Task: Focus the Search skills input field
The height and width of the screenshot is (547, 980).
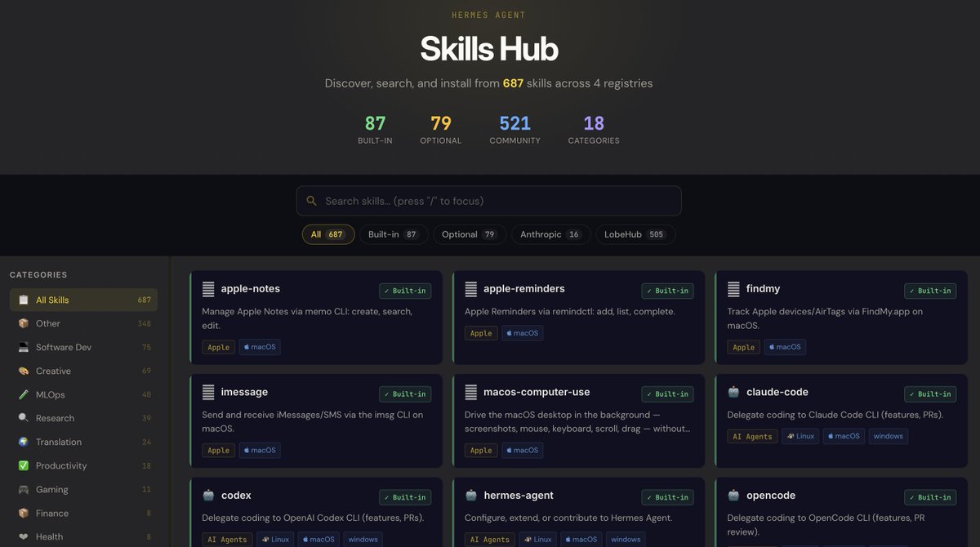Action: [488, 201]
